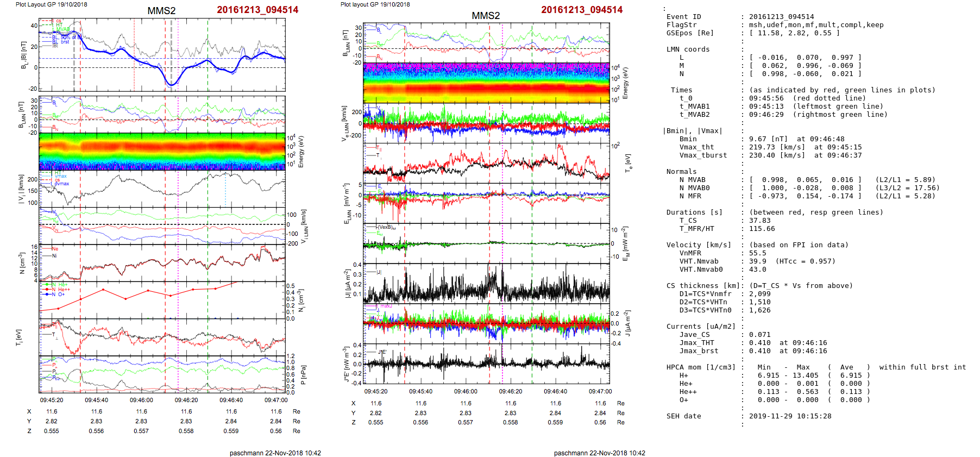This screenshot has height=457, width=980.
Task: Click the electron energy spectrogram in right plot
Action: [x=486, y=83]
